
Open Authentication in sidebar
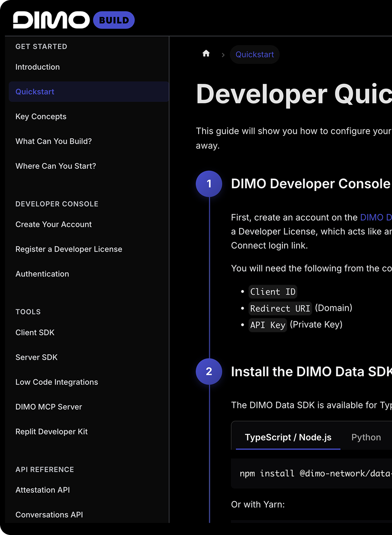[x=42, y=274]
